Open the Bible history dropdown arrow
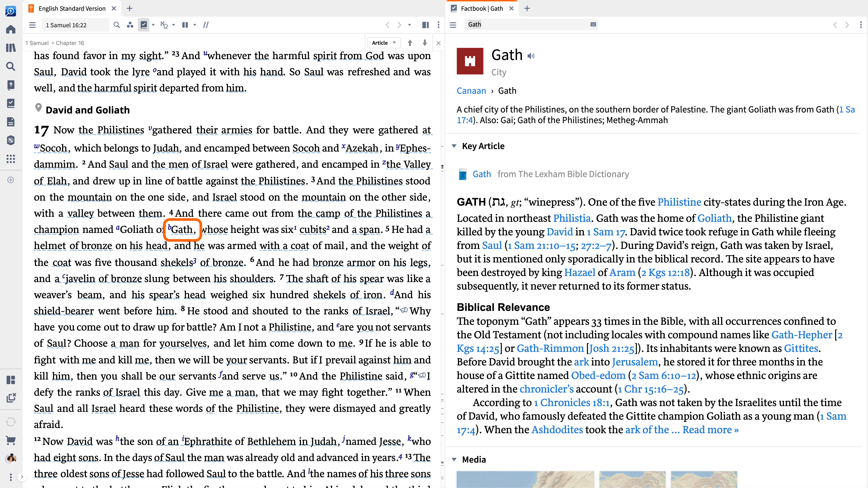Viewport: 868px width, 488px height. pyautogui.click(x=410, y=25)
